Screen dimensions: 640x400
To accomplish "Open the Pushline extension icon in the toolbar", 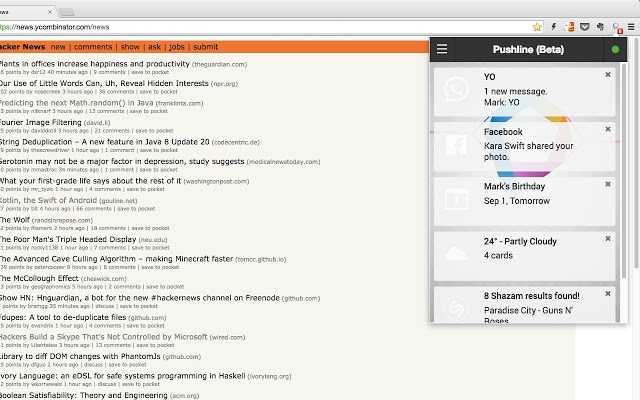I will point(617,28).
